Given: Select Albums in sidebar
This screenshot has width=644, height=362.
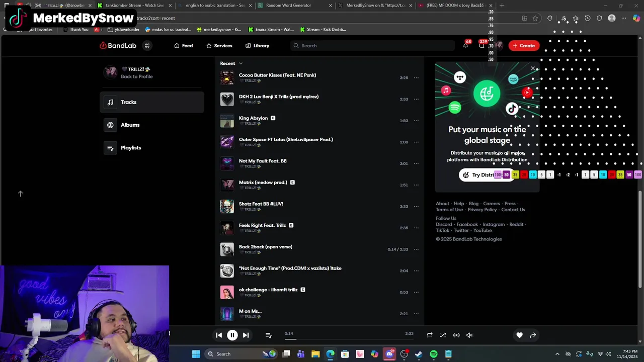Looking at the screenshot, I should pyautogui.click(x=152, y=125).
